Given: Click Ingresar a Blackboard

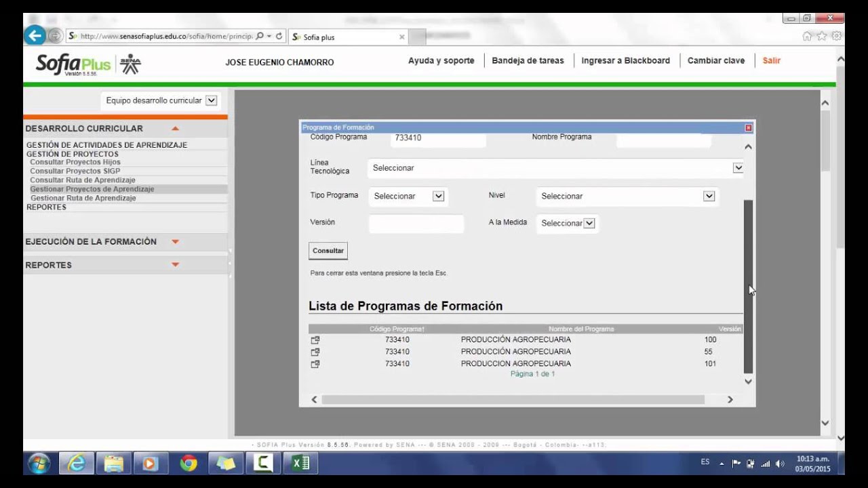Looking at the screenshot, I should tap(625, 60).
